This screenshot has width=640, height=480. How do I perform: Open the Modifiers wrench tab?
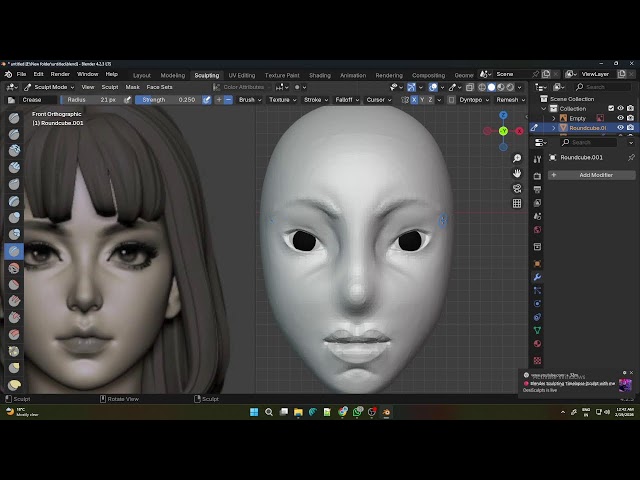click(x=537, y=277)
